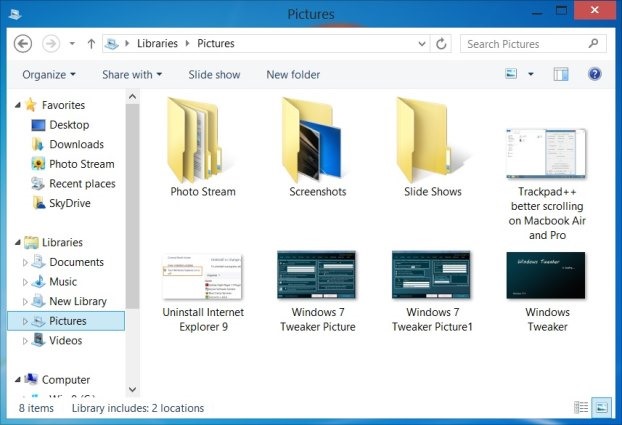The image size is (622, 425).
Task: Open the recent locations dropdown arrow
Action: pos(72,43)
